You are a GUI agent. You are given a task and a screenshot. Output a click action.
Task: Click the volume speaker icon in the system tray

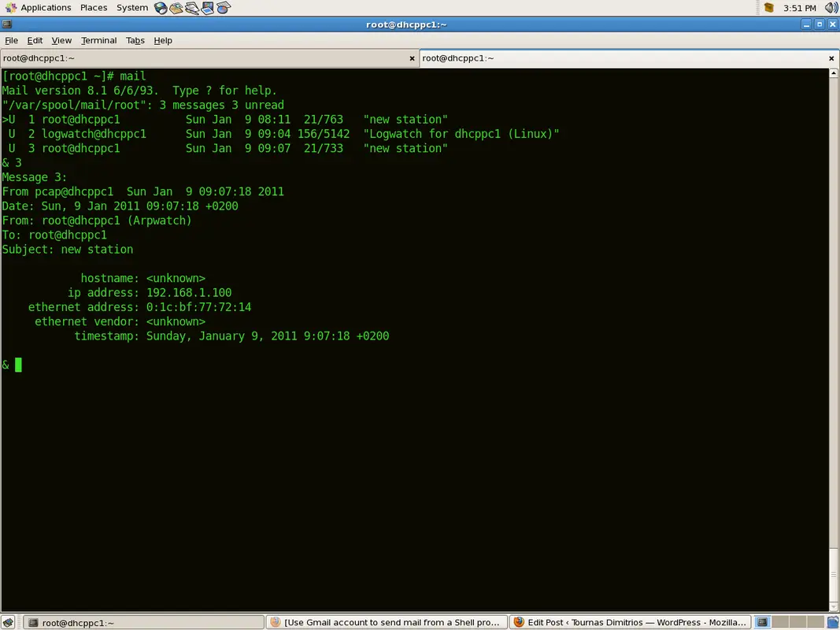831,8
